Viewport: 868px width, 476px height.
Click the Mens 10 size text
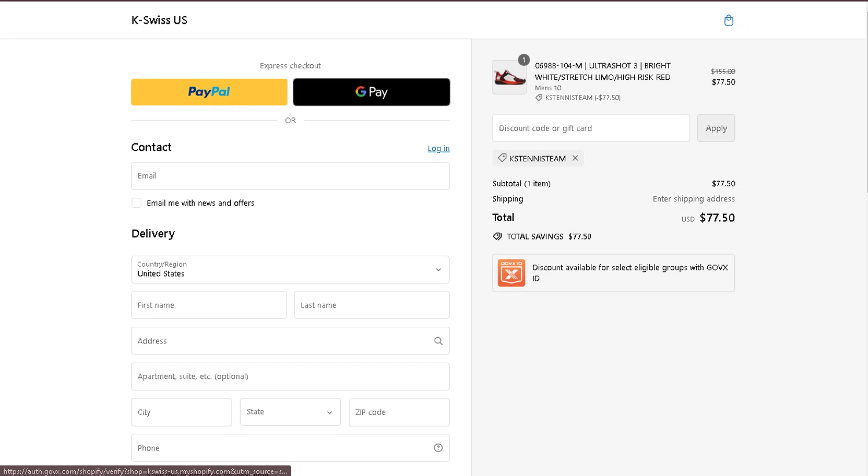(x=548, y=88)
